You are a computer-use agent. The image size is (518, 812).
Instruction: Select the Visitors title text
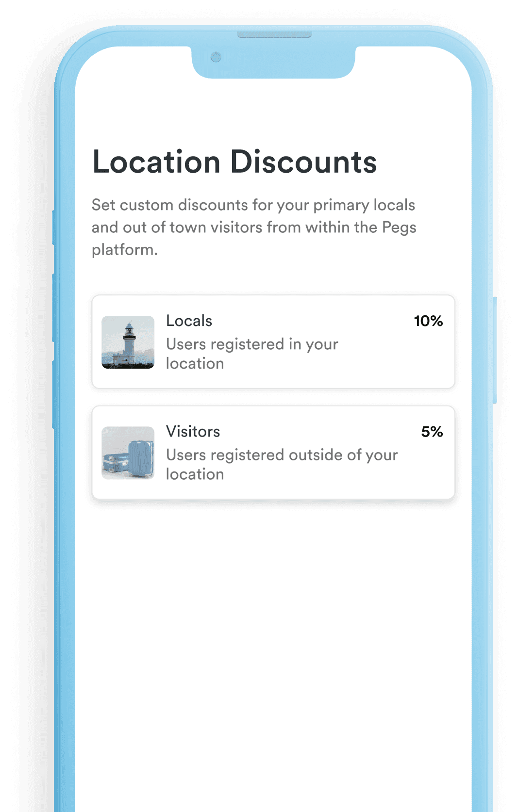(x=193, y=431)
